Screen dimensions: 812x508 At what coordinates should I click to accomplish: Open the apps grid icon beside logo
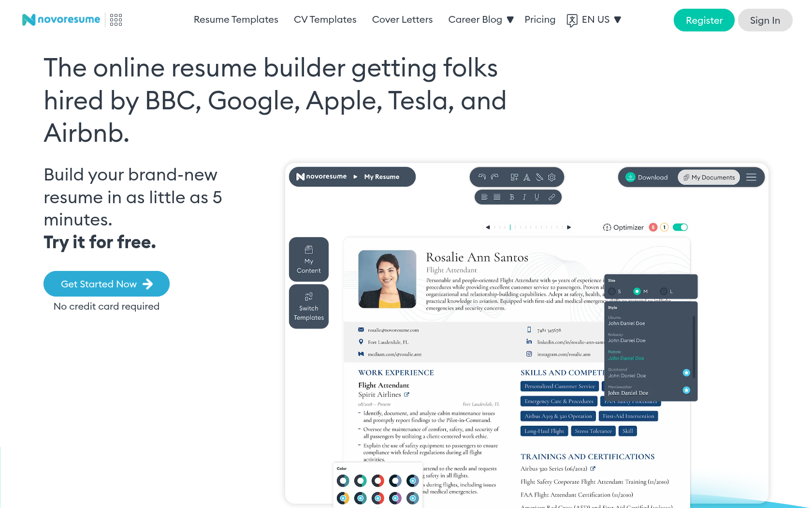click(116, 20)
